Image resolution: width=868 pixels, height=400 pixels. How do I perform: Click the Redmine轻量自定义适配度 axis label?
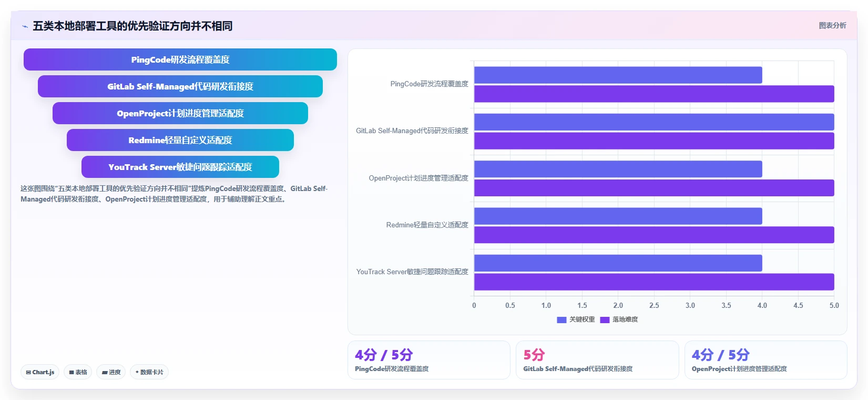pyautogui.click(x=427, y=225)
